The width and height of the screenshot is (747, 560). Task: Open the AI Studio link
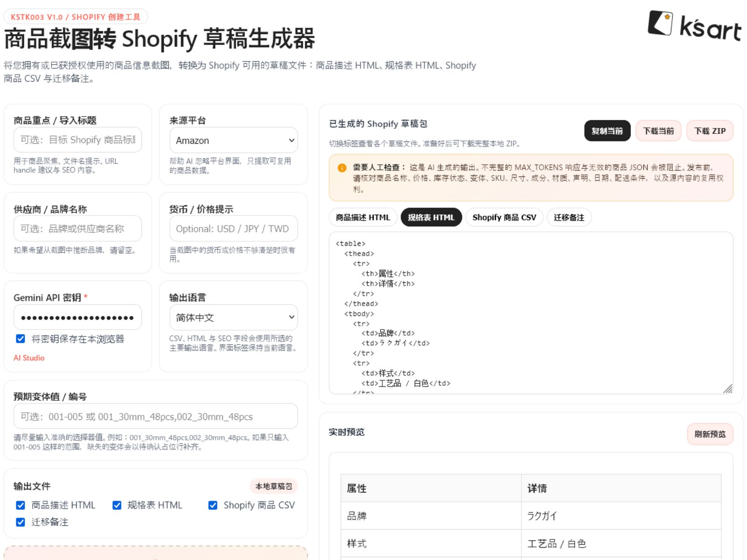[29, 358]
